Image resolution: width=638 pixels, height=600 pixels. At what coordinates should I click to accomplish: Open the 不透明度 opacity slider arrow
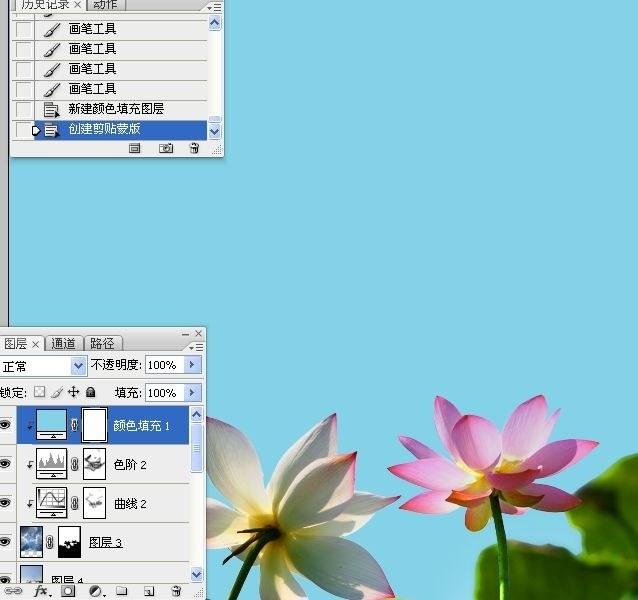coord(192,365)
